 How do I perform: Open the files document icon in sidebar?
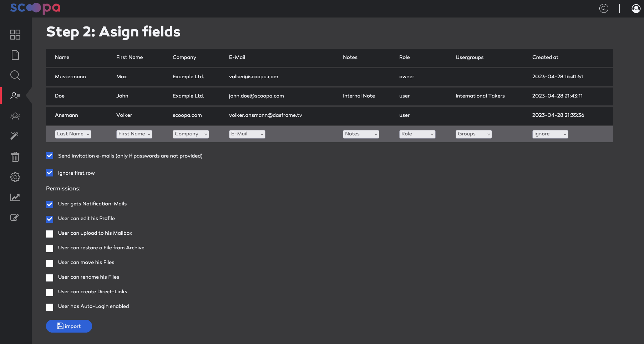(15, 55)
